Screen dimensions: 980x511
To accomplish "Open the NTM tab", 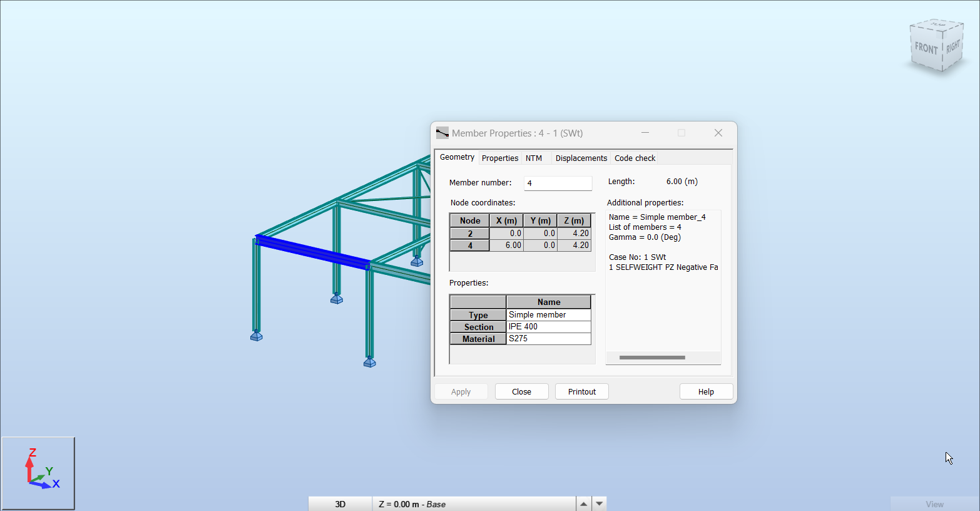I will click(x=534, y=158).
